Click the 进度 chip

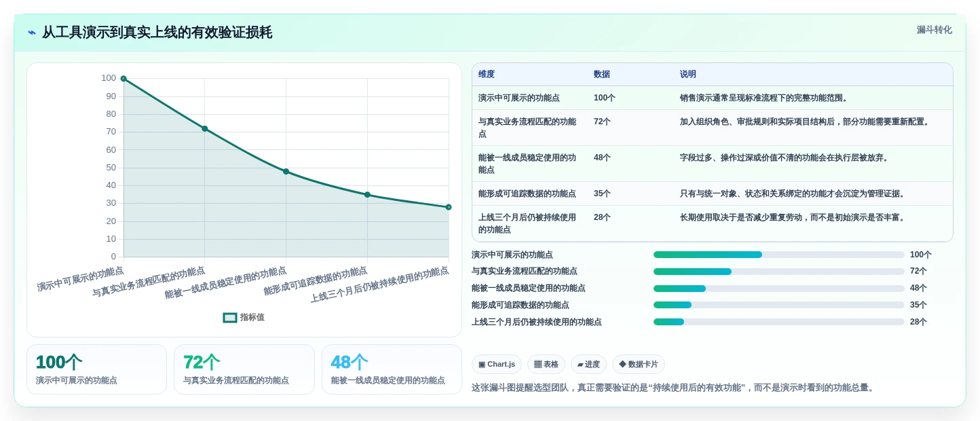588,365
